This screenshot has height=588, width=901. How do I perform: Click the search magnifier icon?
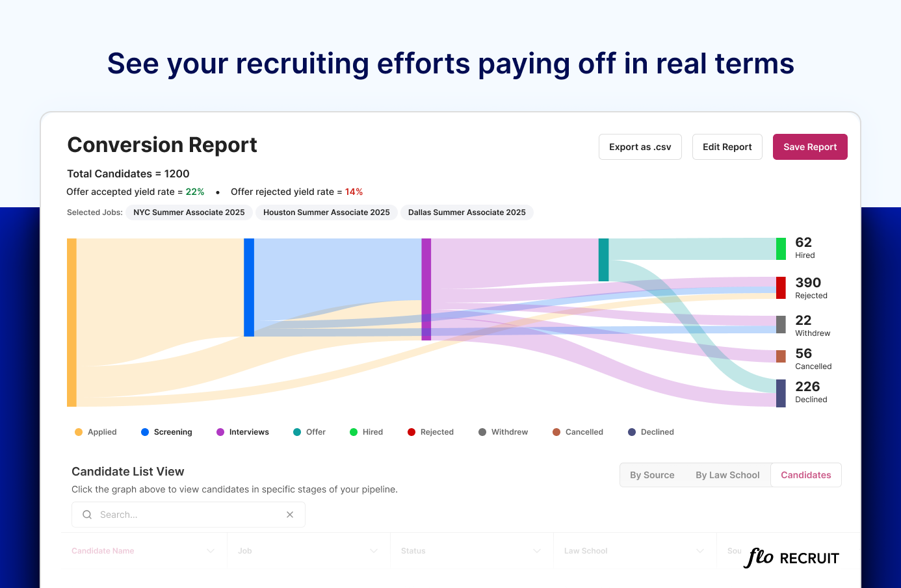[86, 514]
